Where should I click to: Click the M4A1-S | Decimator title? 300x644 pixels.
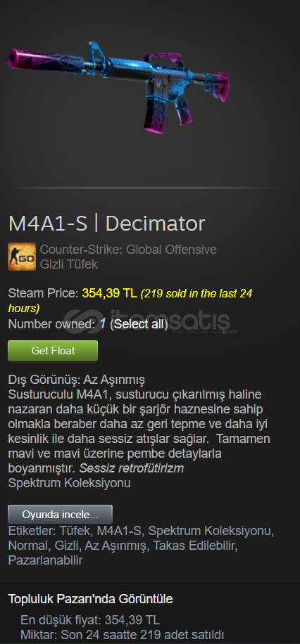tap(106, 224)
